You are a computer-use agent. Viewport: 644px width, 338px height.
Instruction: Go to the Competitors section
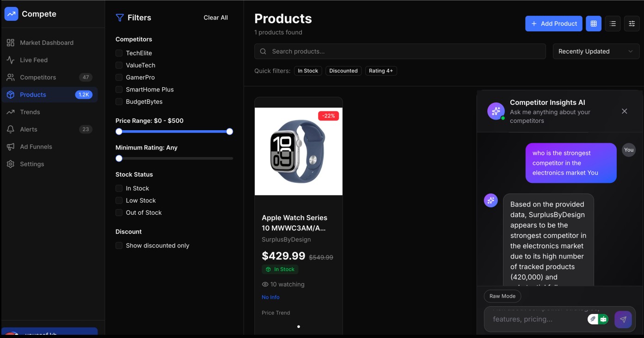click(49, 77)
